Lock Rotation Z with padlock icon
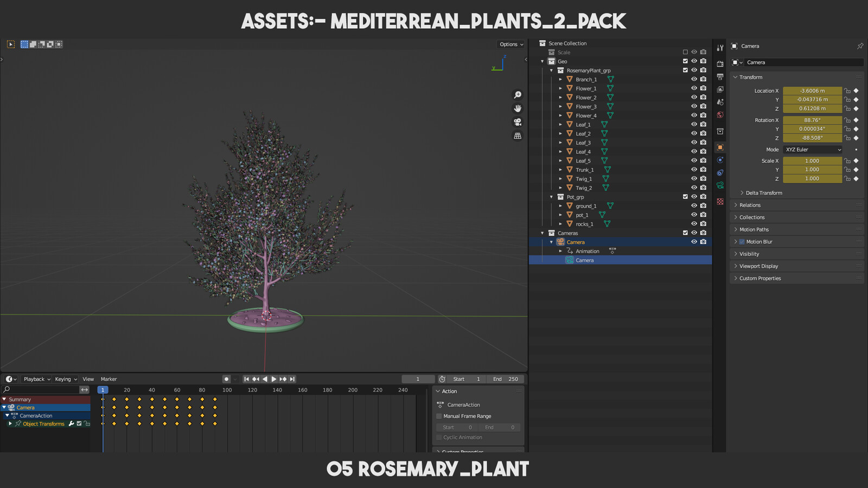868x488 pixels. click(847, 138)
